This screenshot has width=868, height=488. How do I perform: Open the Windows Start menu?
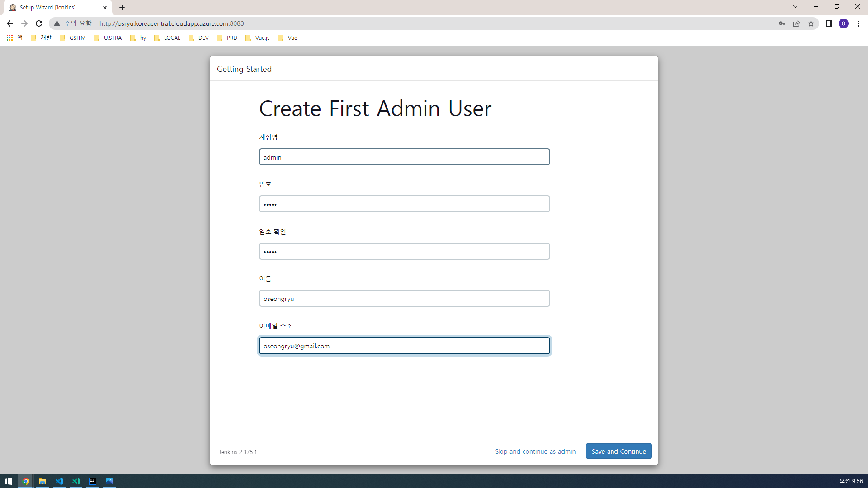pos(8,481)
